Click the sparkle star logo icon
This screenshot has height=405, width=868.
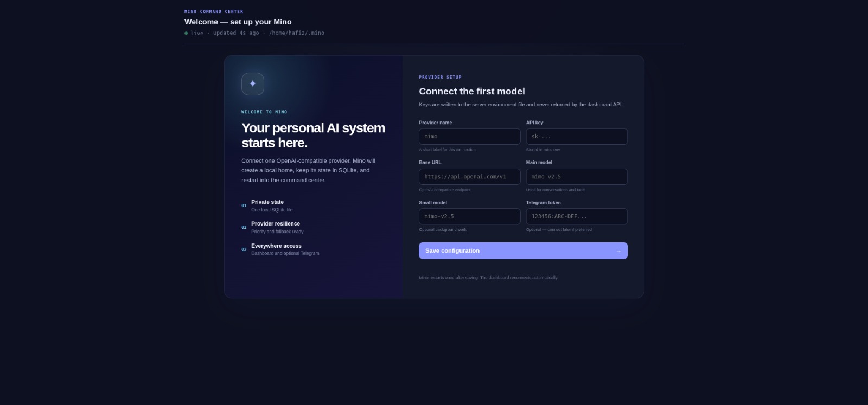coord(253,84)
